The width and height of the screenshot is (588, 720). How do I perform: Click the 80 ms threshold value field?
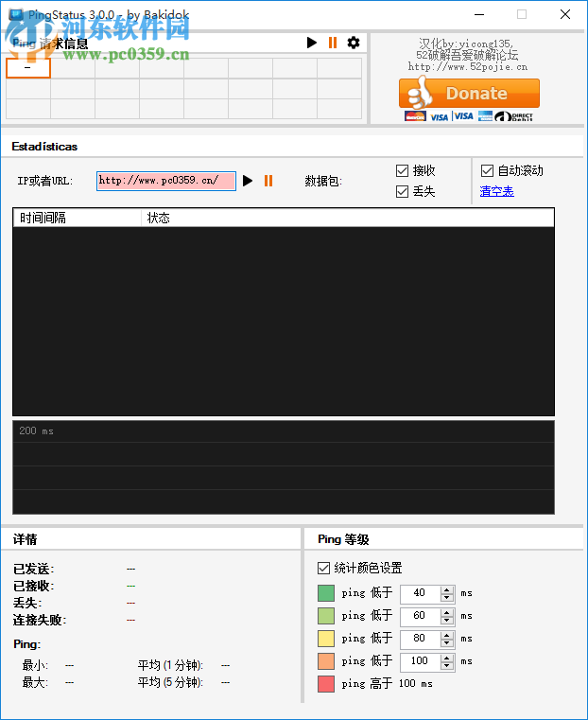coord(420,639)
